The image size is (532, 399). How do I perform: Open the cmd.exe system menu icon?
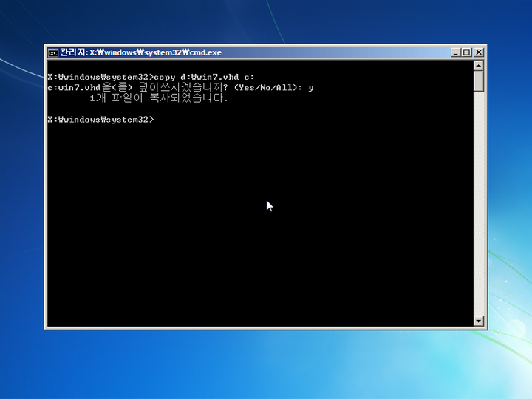click(52, 52)
